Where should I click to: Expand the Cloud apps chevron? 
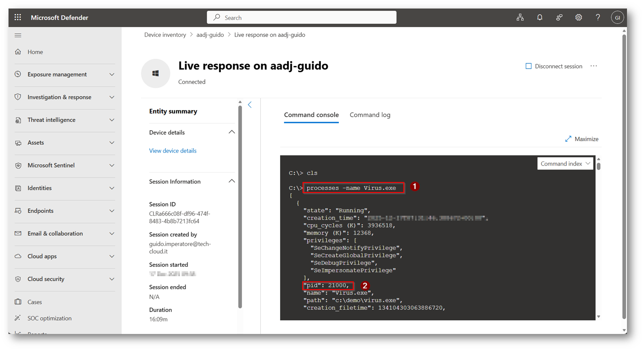tap(112, 256)
